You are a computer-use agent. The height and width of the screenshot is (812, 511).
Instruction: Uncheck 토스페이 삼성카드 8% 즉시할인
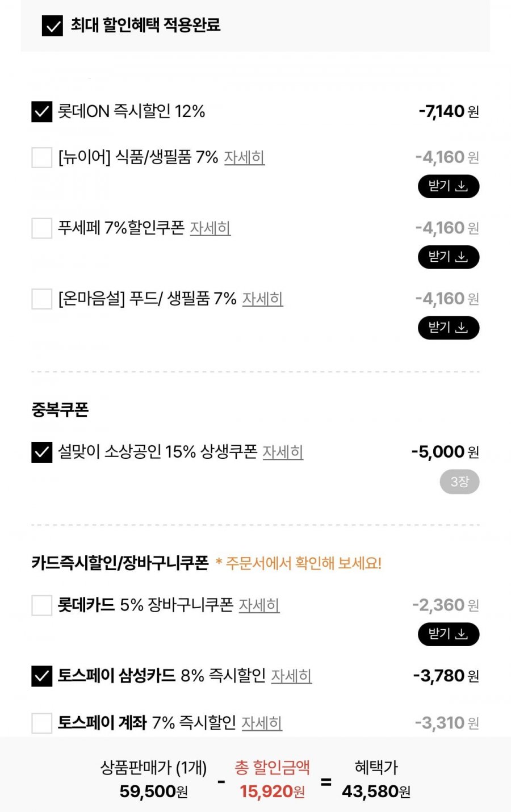[x=41, y=676]
